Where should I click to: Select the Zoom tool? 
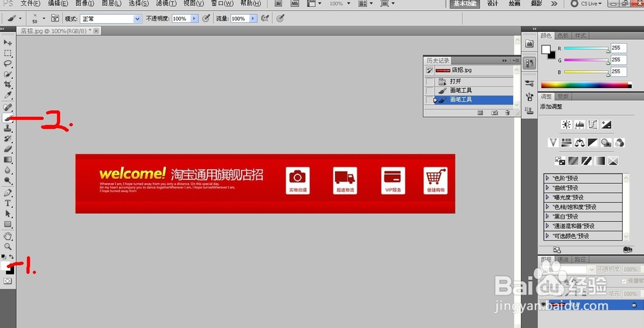click(8, 246)
